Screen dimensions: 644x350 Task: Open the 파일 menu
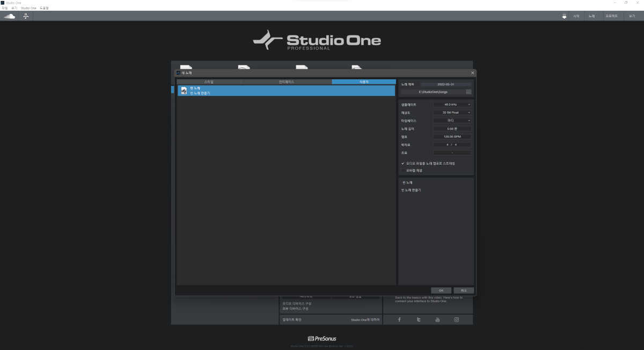5,8
